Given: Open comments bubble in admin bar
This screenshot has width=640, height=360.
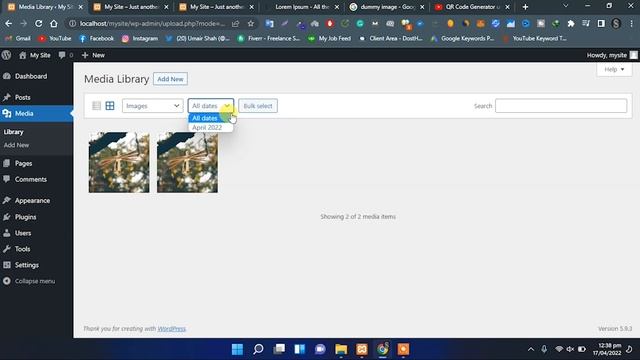Looking at the screenshot, I should [x=66, y=55].
